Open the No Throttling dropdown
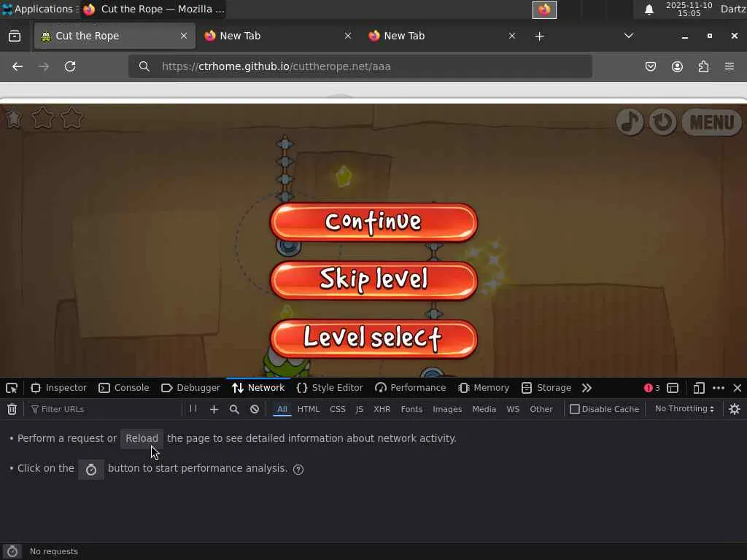Image resolution: width=747 pixels, height=560 pixels. (684, 408)
